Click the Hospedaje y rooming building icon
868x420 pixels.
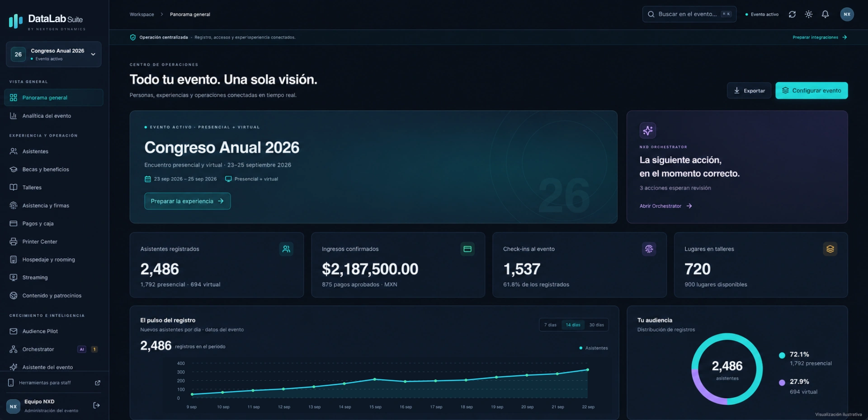tap(14, 260)
